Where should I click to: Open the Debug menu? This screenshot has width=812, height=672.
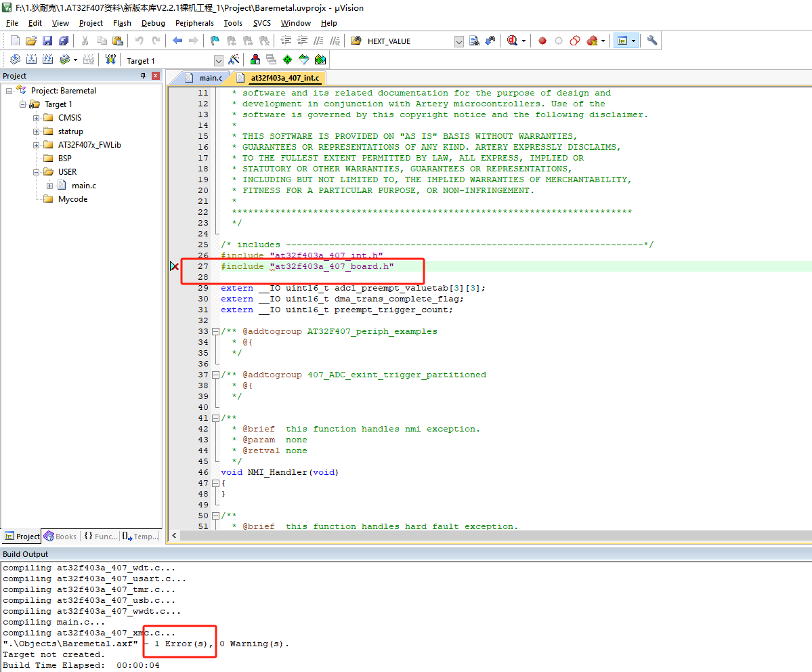[x=153, y=23]
